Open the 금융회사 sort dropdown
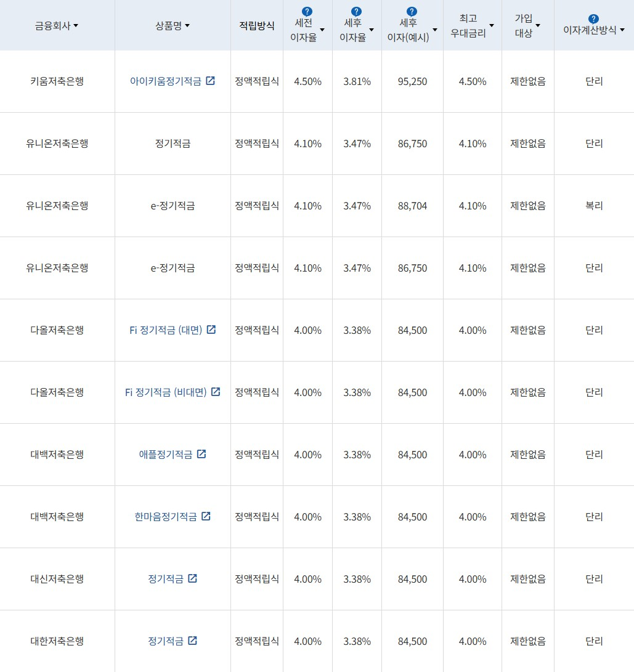The width and height of the screenshot is (634, 672). coord(77,25)
